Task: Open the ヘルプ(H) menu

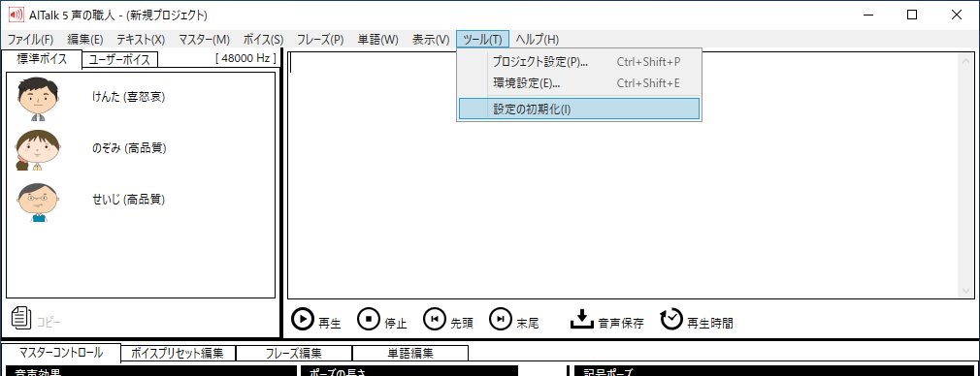Action: pos(537,40)
